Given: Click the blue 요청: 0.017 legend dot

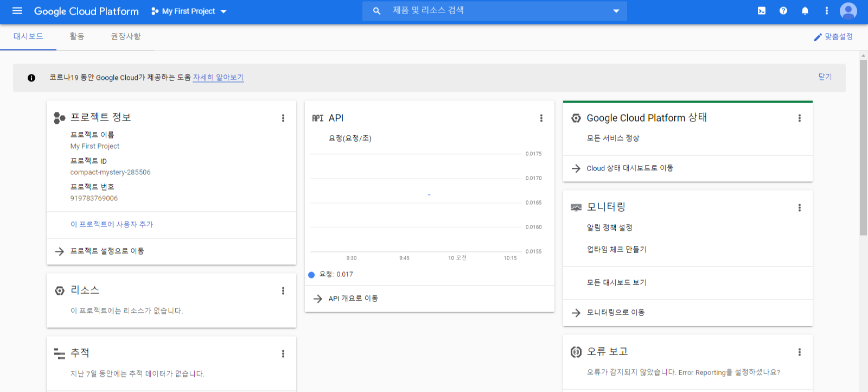Looking at the screenshot, I should pyautogui.click(x=311, y=275).
